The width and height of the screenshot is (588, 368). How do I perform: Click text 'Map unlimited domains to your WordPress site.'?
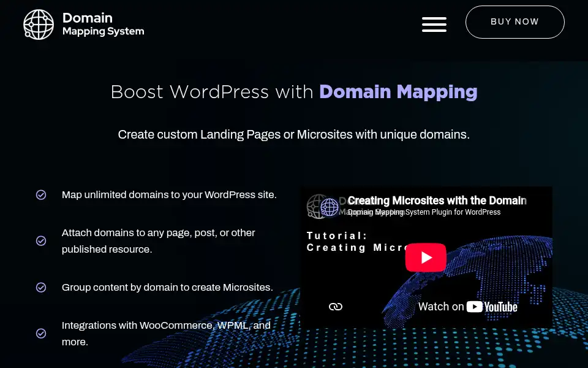pyautogui.click(x=169, y=195)
